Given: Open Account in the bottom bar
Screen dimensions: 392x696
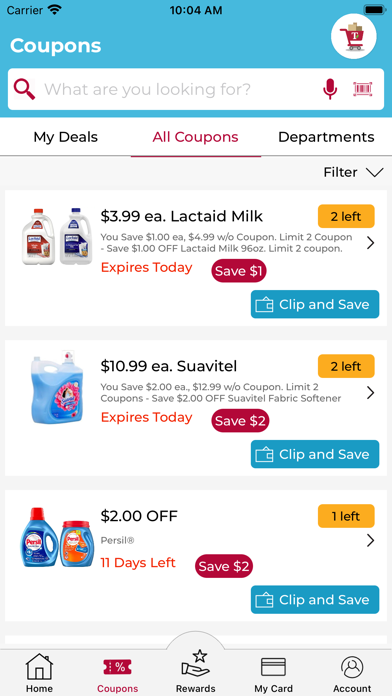Looking at the screenshot, I should pyautogui.click(x=352, y=673).
